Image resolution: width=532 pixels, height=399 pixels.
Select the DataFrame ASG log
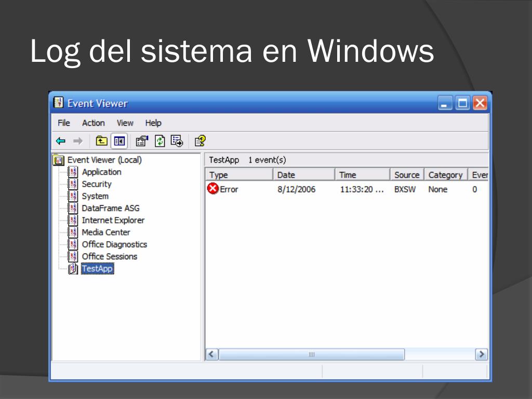point(111,208)
